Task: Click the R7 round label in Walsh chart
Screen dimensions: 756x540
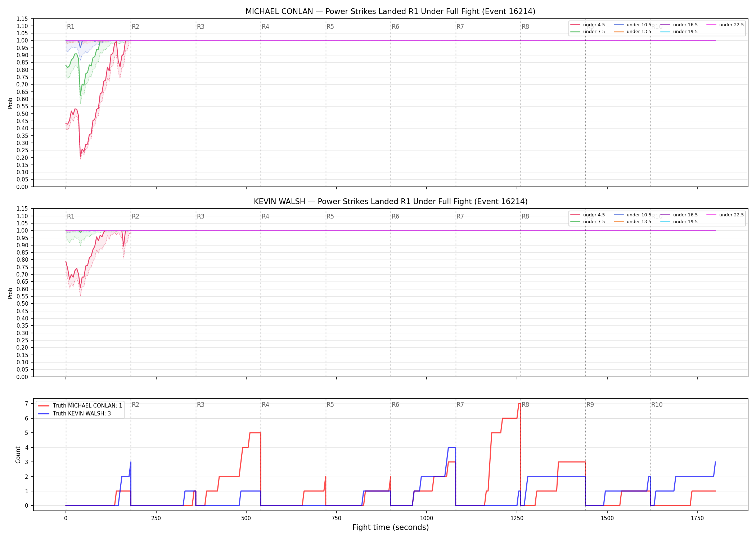Action: (x=460, y=216)
